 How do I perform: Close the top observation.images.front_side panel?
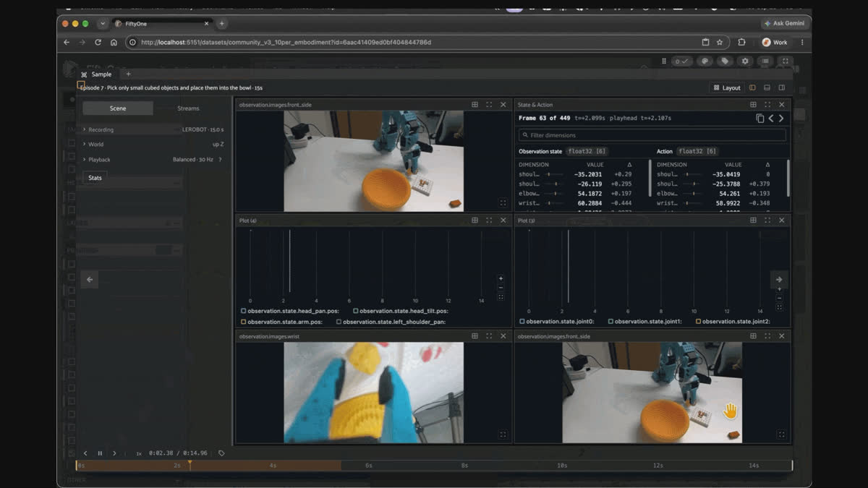(x=503, y=105)
